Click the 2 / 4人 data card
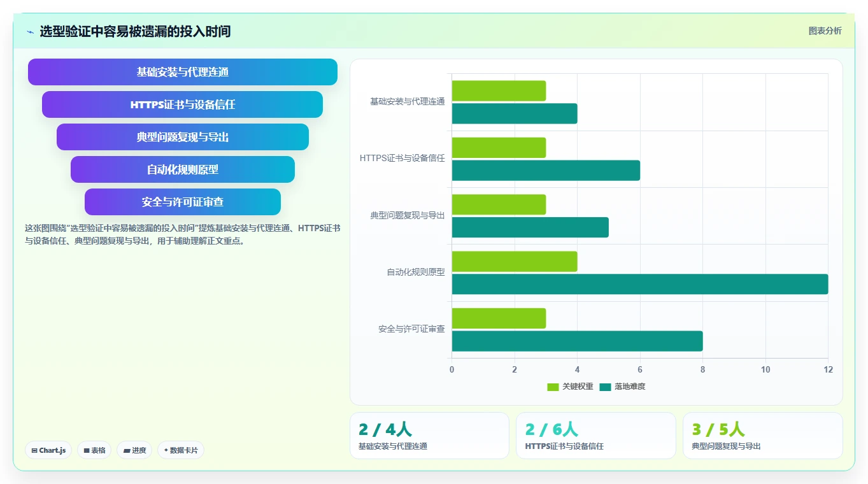Image resolution: width=868 pixels, height=484 pixels. (429, 436)
